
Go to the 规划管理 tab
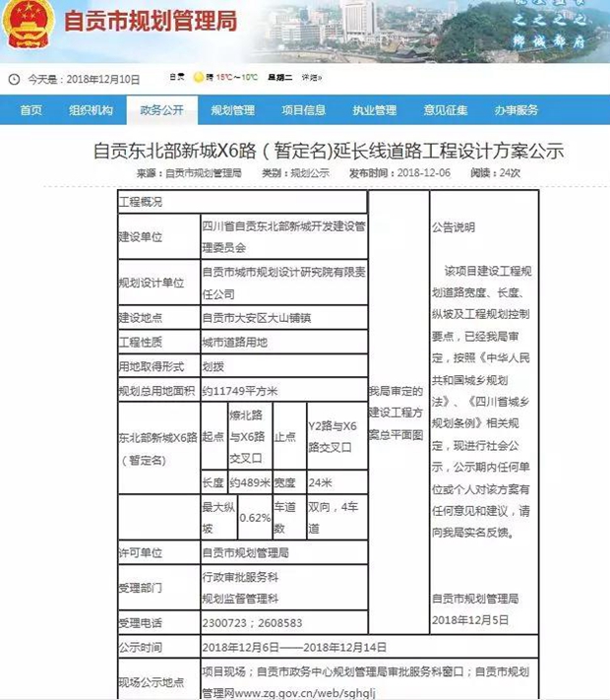[x=233, y=110]
